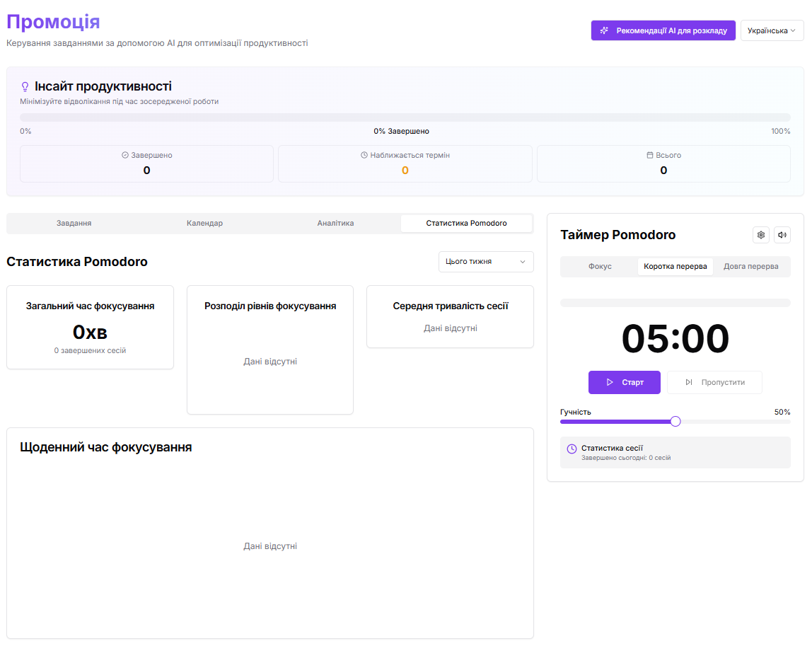This screenshot has width=812, height=646.
Task: Click the calendar icon next to Всього
Action: coord(650,155)
